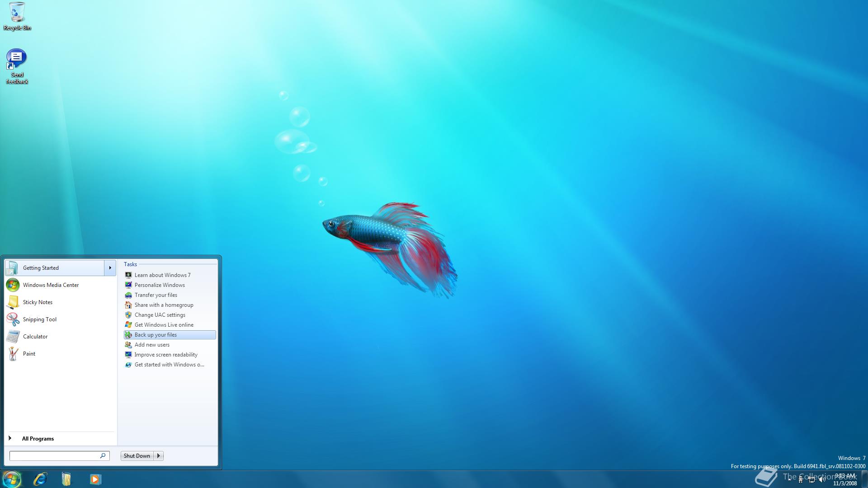Click Change UAC settings task
Viewport: 868px width, 488px height.
(170, 315)
